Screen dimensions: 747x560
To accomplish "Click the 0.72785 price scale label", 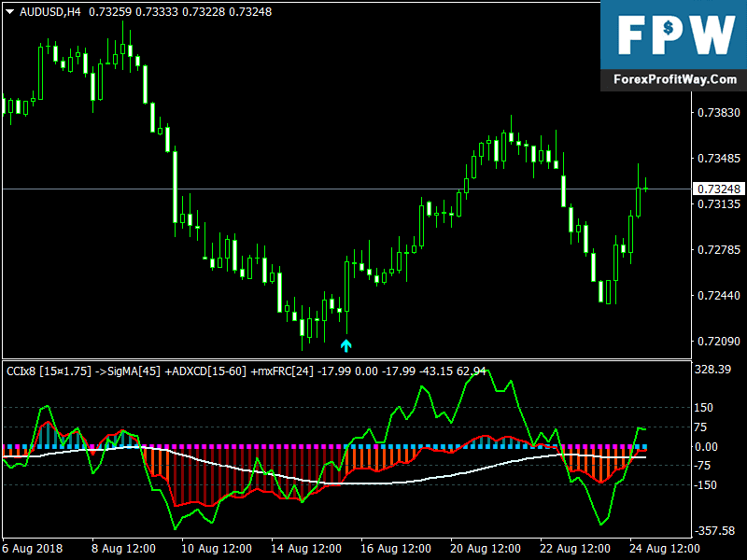I will (x=718, y=250).
